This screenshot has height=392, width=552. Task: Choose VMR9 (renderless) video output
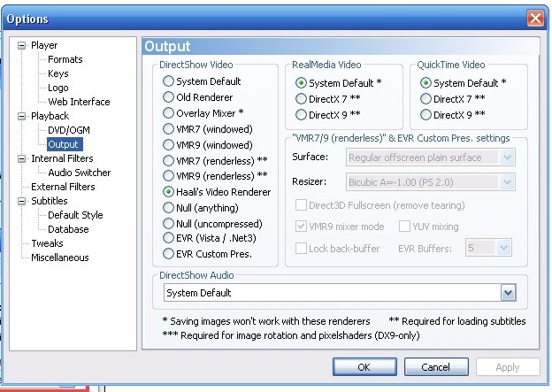pyautogui.click(x=168, y=176)
